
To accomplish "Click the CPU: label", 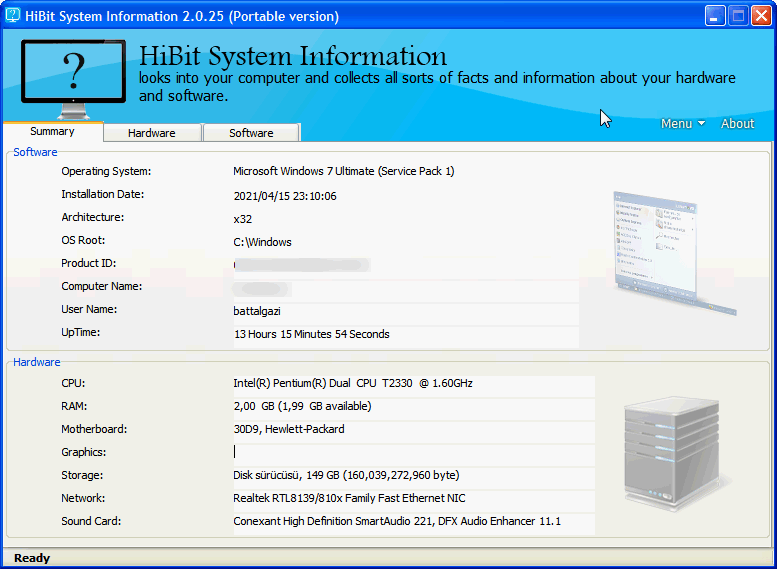I will 73,383.
